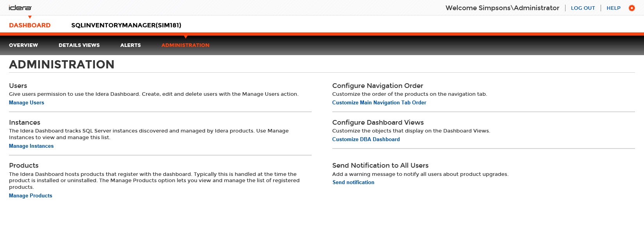This screenshot has width=644, height=240.
Task: Click Manage Users link
Action: tap(27, 103)
